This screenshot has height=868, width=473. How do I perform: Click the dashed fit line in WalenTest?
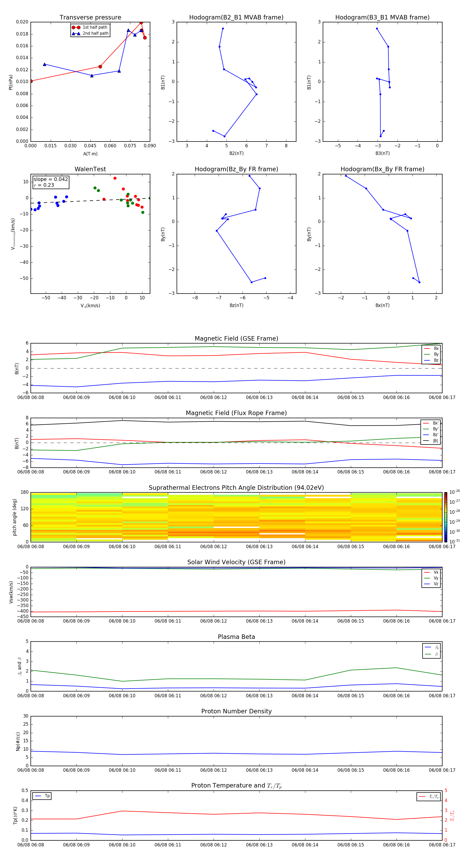point(90,201)
